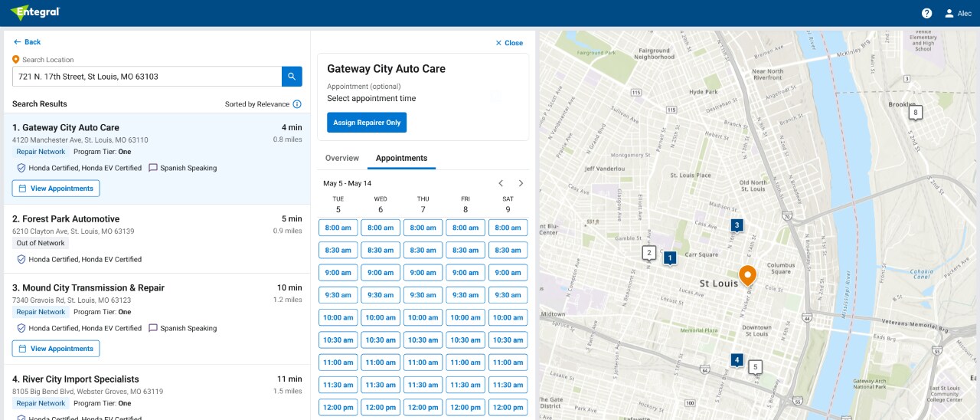Click Sorted by Relevance label
Viewport: 980px width, 420px height.
[x=257, y=104]
